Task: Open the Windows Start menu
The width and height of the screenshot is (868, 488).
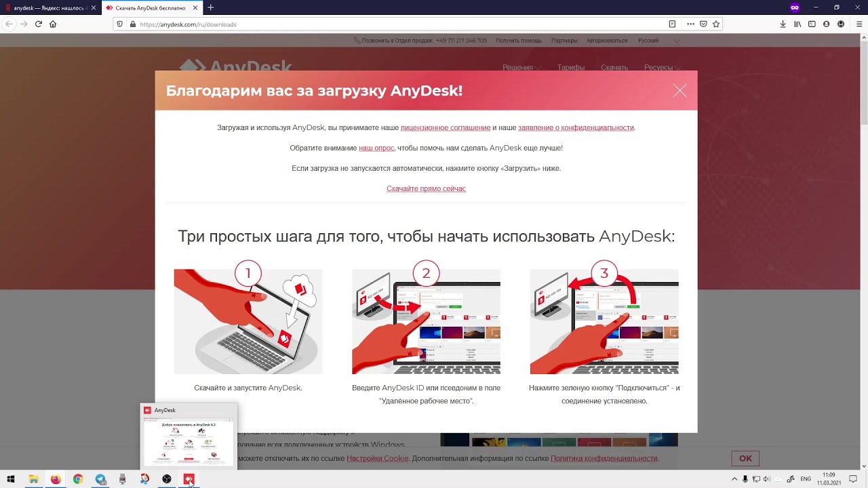Action: tap(10, 479)
